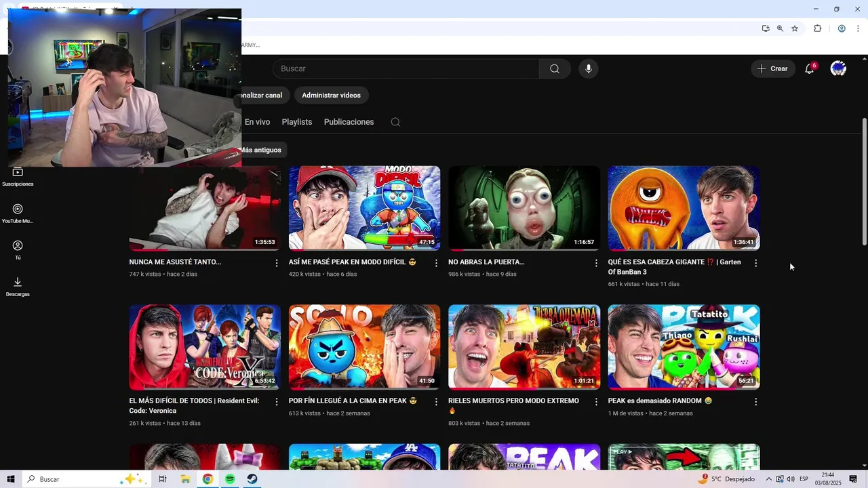Viewport: 868px width, 488px height.
Task: Show hidden tray icons chevron
Action: coord(769,479)
